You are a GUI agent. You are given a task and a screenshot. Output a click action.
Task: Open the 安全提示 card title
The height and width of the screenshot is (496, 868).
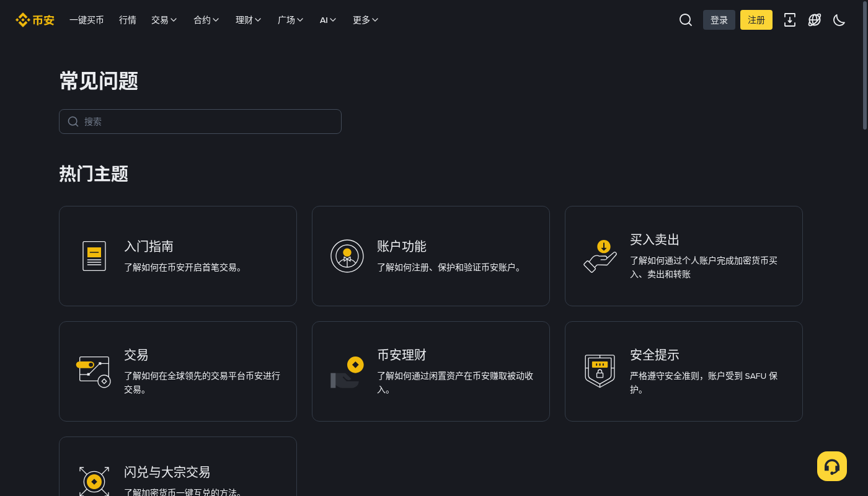(655, 355)
